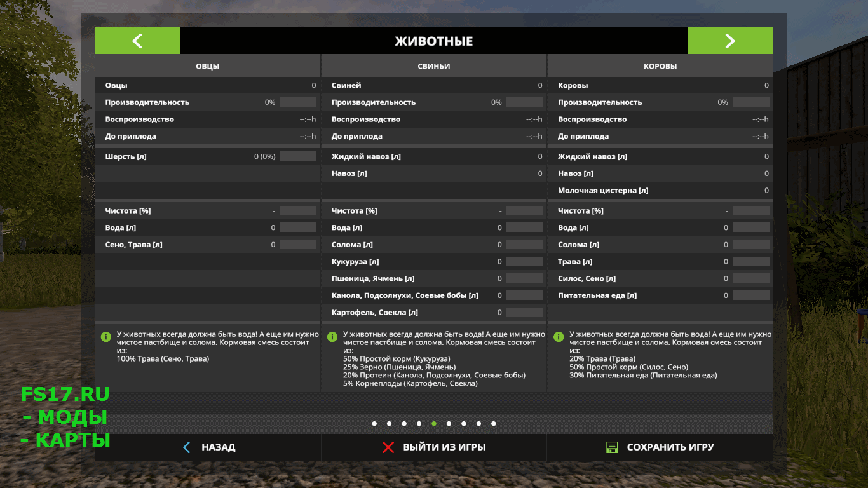Select the fourth page indicator dot
868x488 pixels.
point(419,423)
